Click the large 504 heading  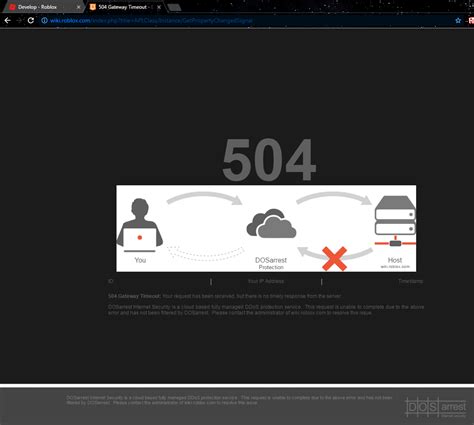269,160
